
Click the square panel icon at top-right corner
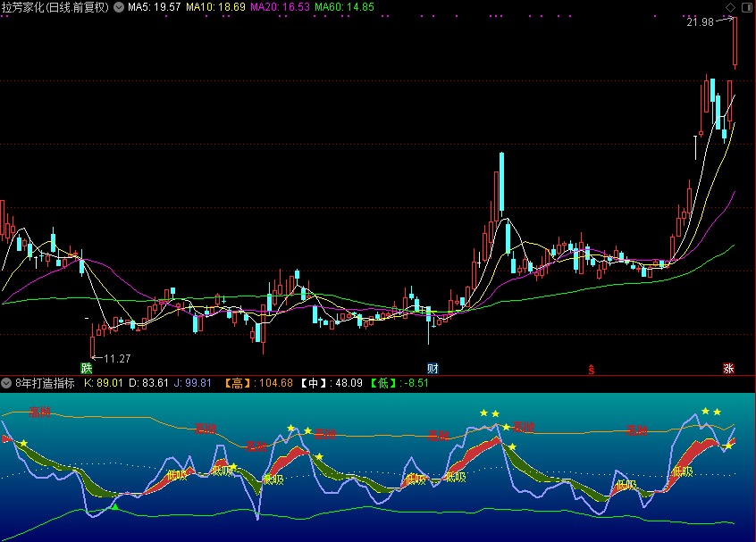pyautogui.click(x=746, y=7)
